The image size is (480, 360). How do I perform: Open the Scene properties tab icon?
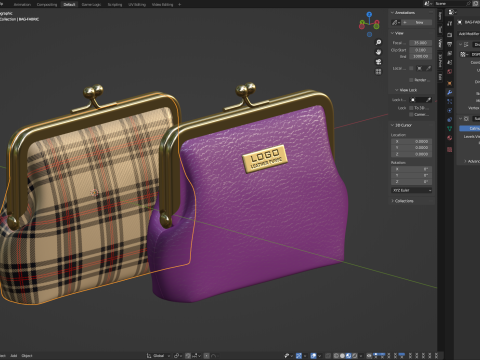point(450,63)
